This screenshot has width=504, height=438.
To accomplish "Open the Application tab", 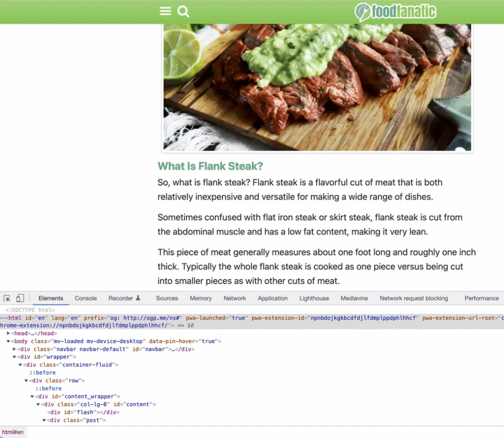I will pos(273,299).
